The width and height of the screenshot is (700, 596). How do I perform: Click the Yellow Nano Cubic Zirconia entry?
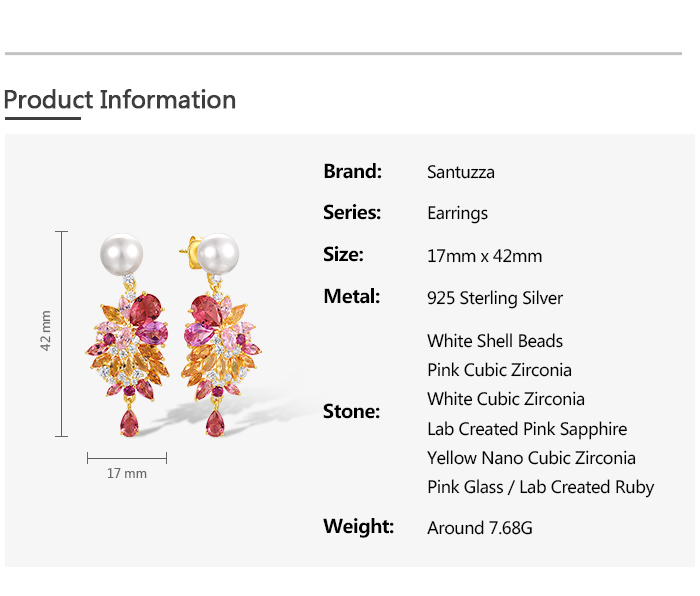pos(531,458)
